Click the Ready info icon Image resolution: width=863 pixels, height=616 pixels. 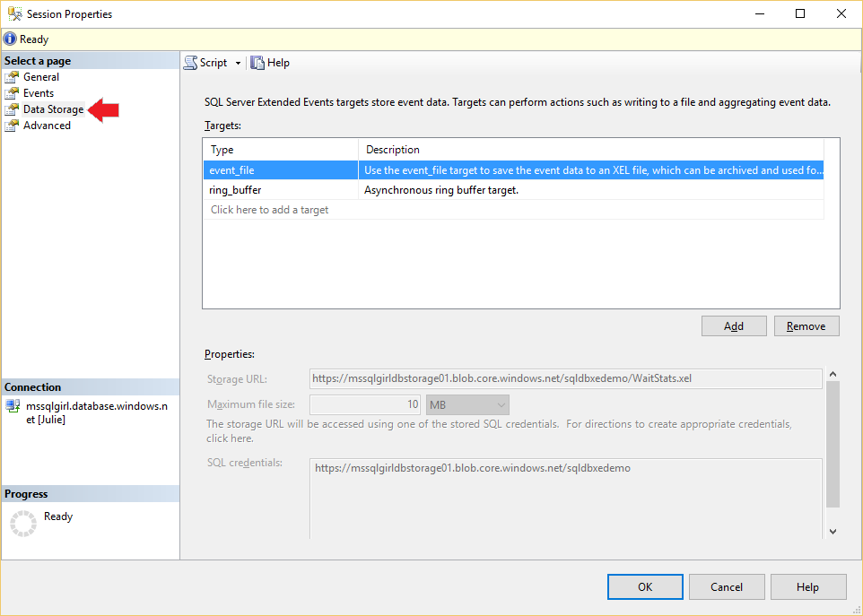[x=10, y=39]
